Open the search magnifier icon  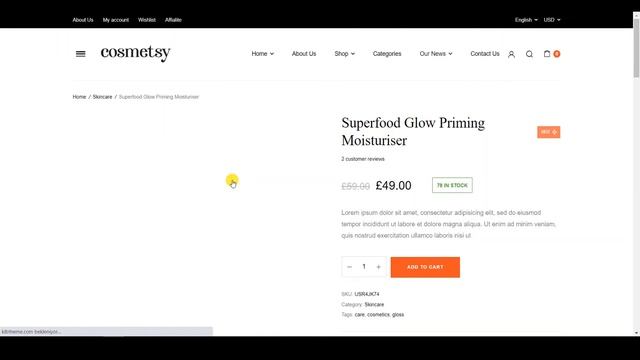pyautogui.click(x=529, y=54)
